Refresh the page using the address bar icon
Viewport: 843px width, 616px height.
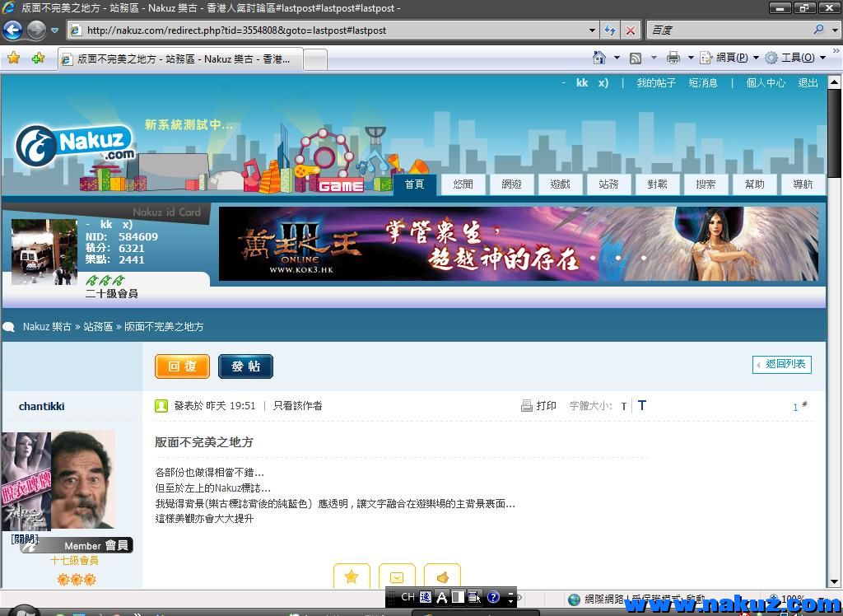tap(610, 30)
